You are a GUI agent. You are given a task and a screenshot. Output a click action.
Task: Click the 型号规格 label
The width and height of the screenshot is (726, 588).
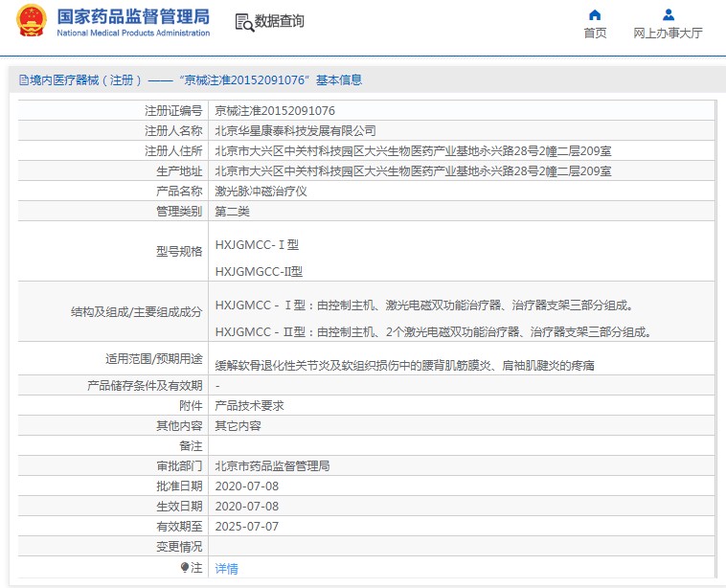[180, 252]
